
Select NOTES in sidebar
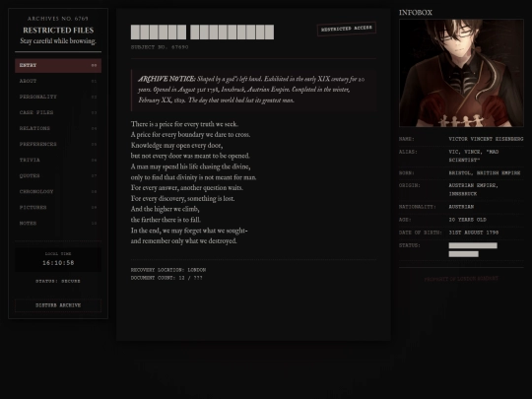click(x=58, y=224)
